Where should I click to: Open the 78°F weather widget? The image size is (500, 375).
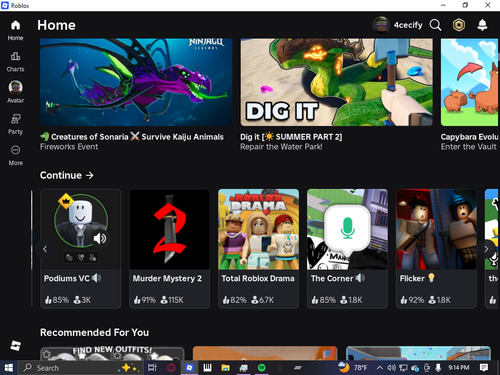click(353, 368)
